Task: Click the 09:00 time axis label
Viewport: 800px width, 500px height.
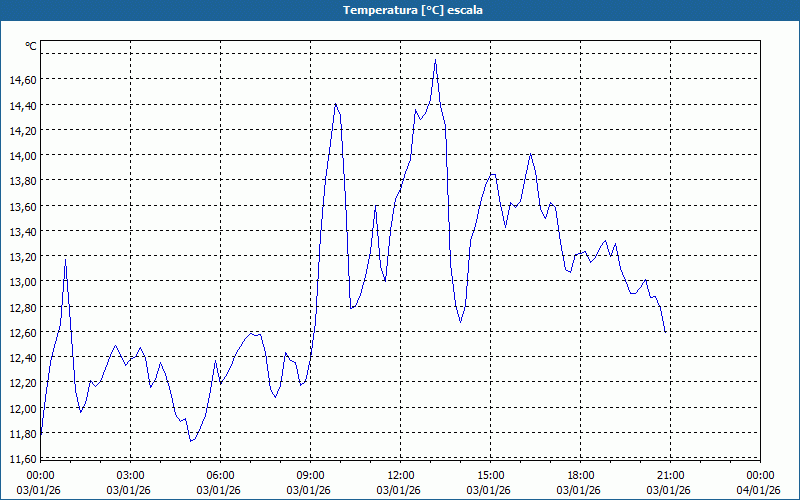Action: pos(310,476)
